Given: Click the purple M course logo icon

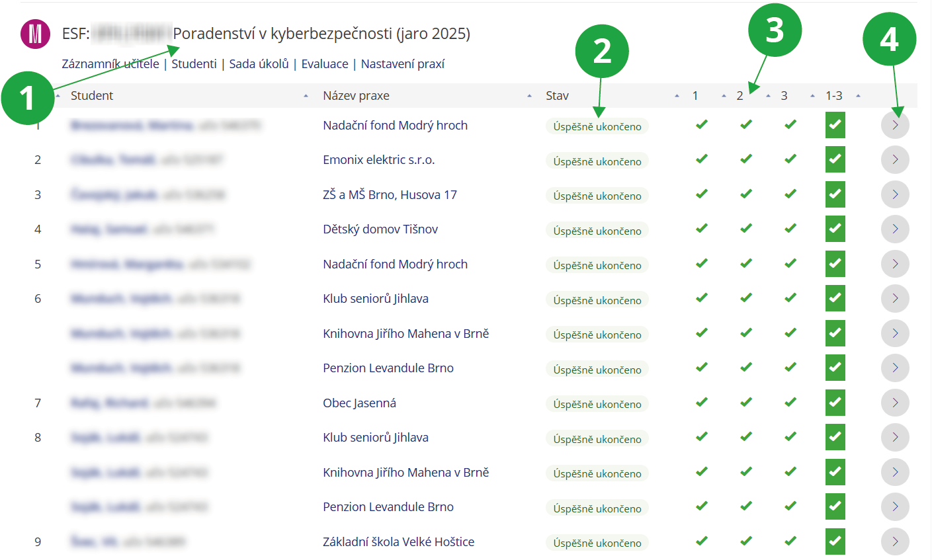Looking at the screenshot, I should click(x=36, y=34).
